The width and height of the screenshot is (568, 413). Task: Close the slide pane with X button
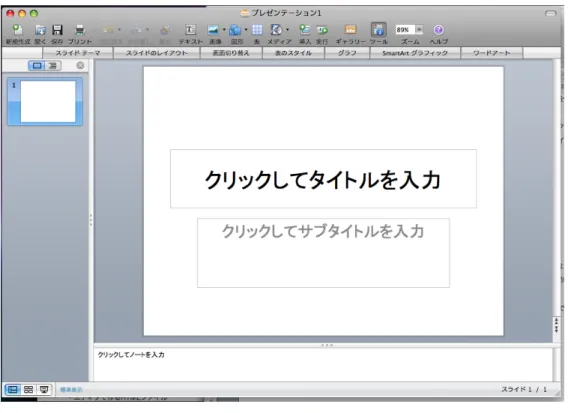(x=80, y=66)
